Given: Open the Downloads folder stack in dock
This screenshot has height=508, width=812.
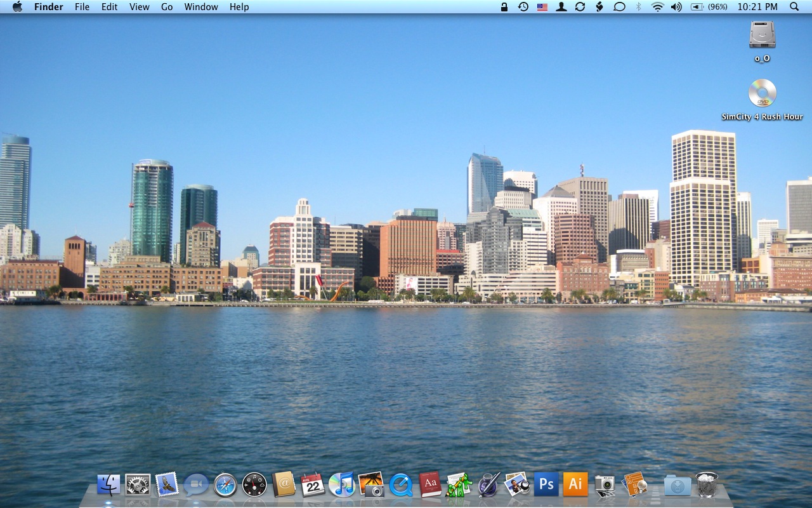Looking at the screenshot, I should (x=678, y=486).
